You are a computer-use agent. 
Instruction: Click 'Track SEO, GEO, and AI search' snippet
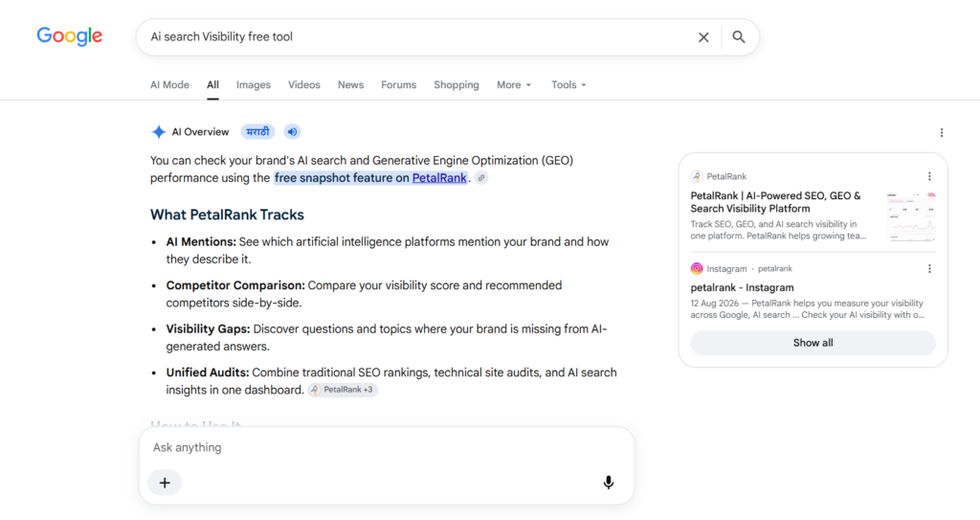779,230
